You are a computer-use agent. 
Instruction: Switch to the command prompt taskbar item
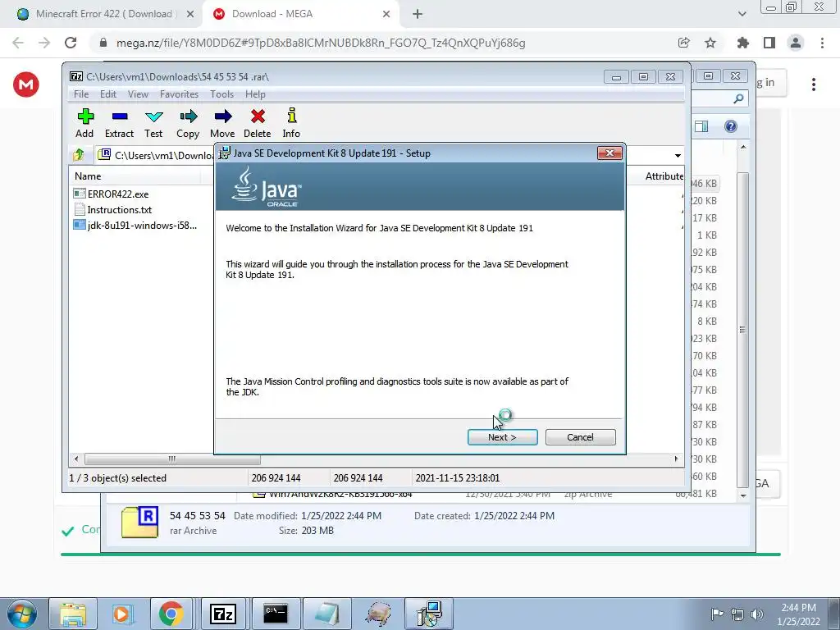(x=276, y=614)
